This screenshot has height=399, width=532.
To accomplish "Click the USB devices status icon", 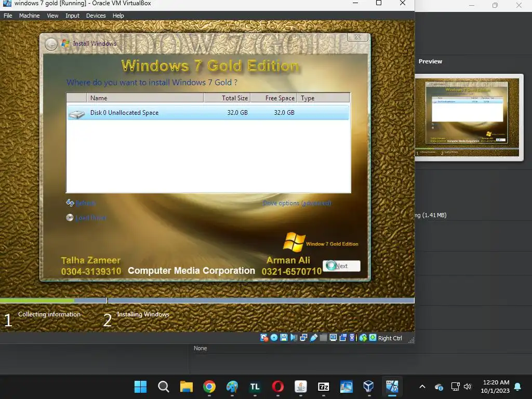I will [x=314, y=338].
